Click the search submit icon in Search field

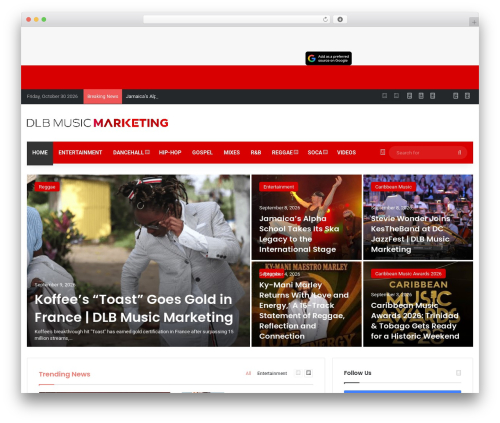[459, 153]
